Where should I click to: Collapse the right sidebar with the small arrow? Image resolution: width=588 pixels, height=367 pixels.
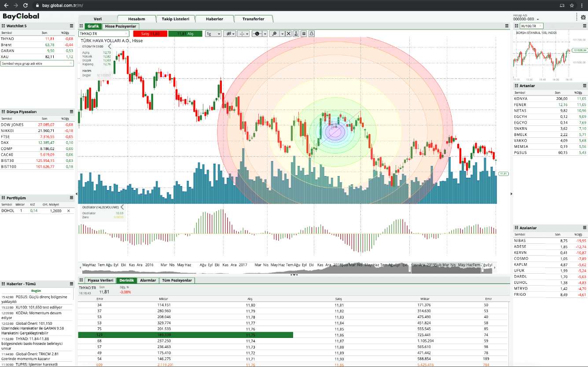(x=511, y=194)
